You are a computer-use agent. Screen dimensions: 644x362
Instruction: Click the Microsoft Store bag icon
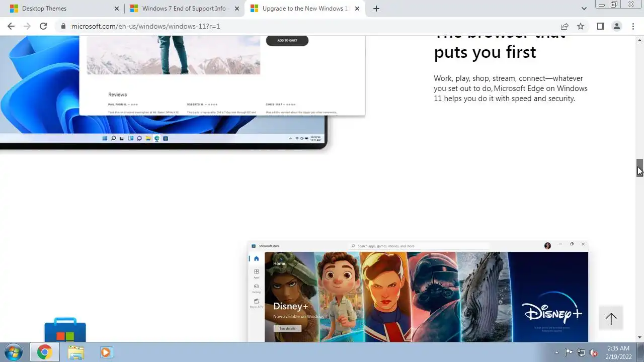click(65, 330)
